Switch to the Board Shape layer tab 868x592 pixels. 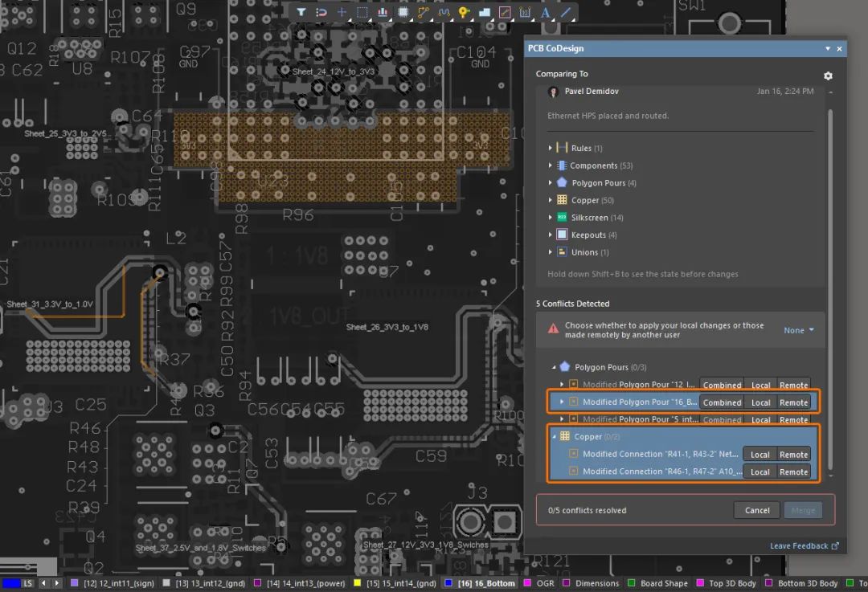click(663, 583)
